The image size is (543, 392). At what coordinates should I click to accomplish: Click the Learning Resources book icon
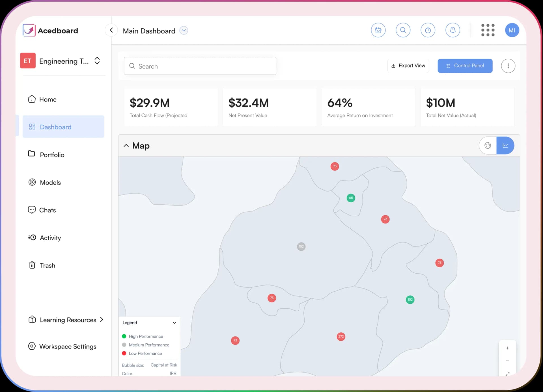click(32, 319)
